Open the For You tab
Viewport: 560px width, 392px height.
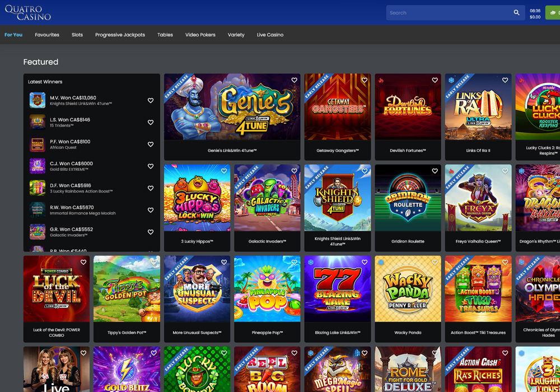click(x=13, y=35)
